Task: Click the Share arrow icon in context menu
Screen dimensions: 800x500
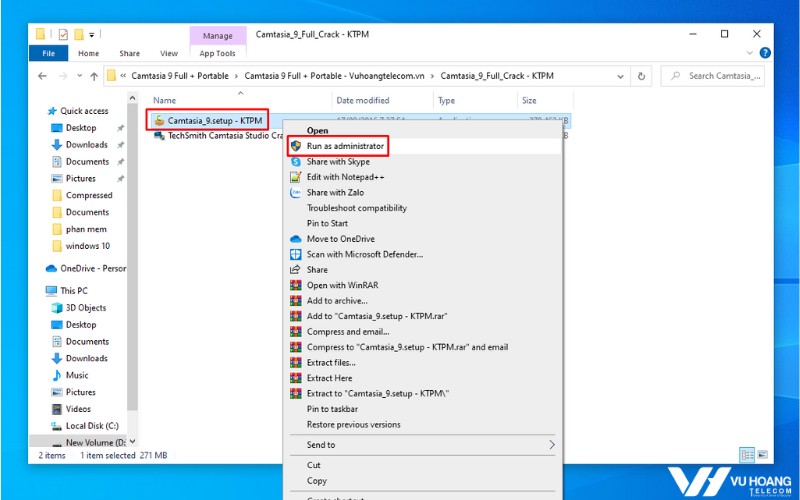Action: pos(295,269)
